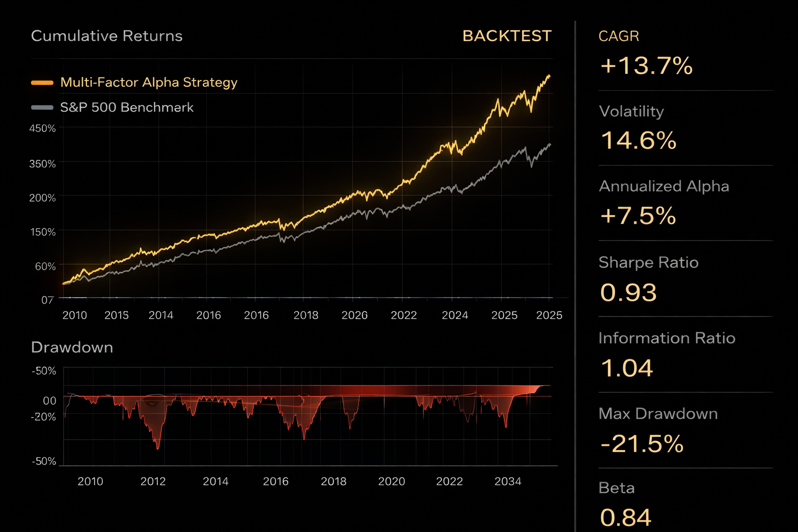
Task: Select the S&P 500 Benchmark legend swatch
Action: click(x=43, y=108)
